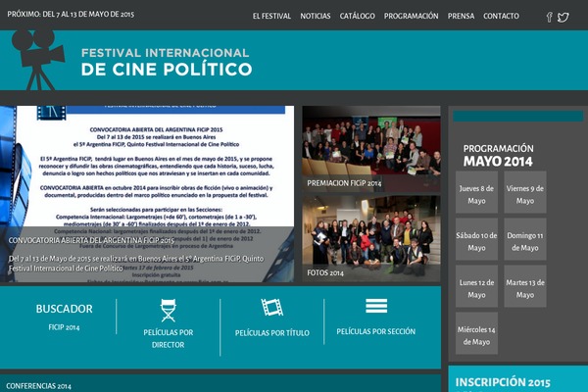Select Miércoles 14 de Mayo schedule
The width and height of the screenshot is (588, 392).
tap(476, 333)
